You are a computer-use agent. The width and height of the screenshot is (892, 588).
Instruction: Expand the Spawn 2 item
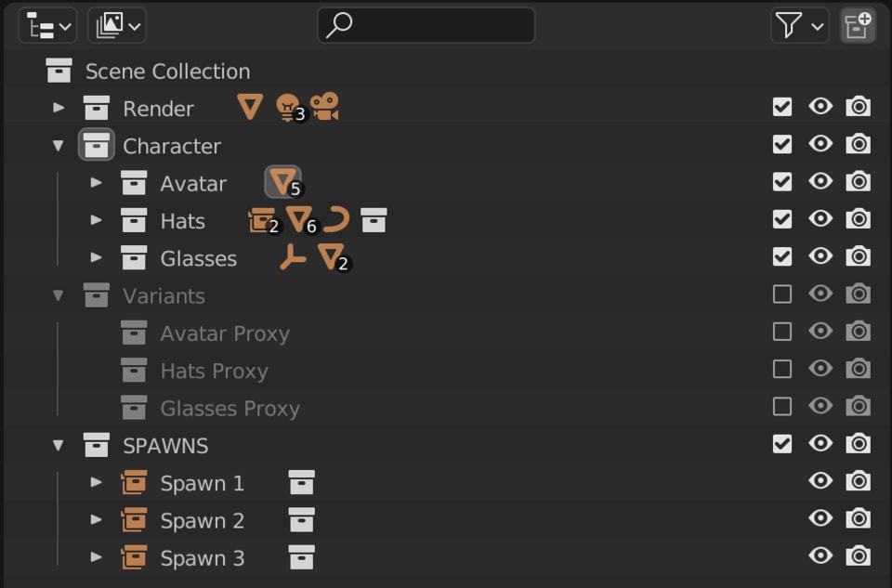coord(96,520)
